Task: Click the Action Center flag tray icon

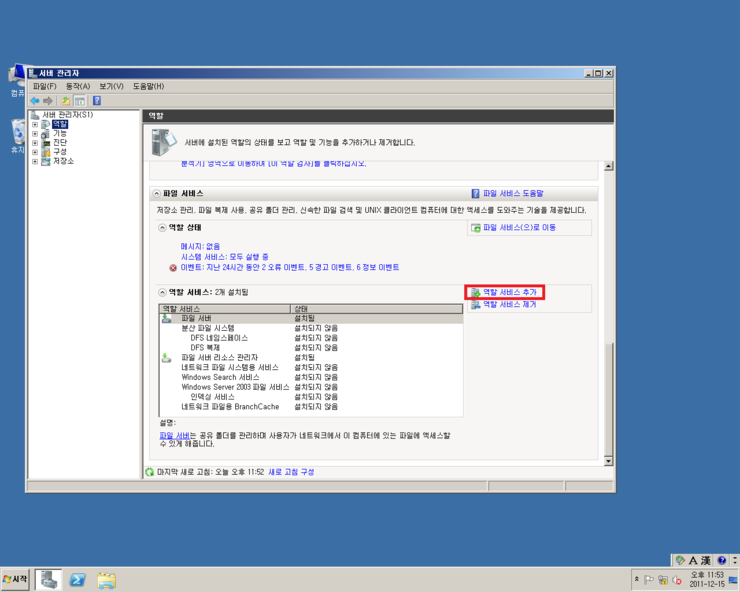Action: coord(649,580)
